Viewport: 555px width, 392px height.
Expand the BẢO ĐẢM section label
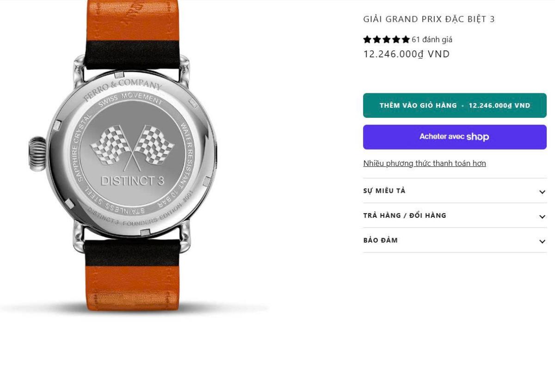[380, 240]
